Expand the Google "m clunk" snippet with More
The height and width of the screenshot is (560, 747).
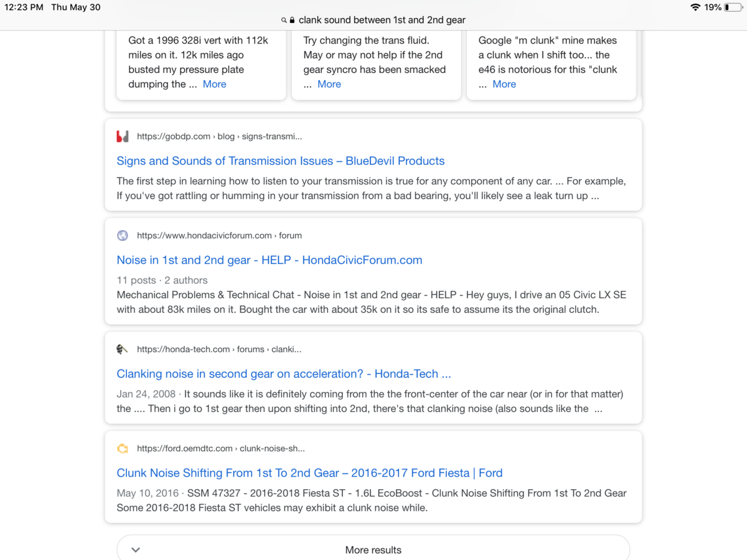point(504,84)
